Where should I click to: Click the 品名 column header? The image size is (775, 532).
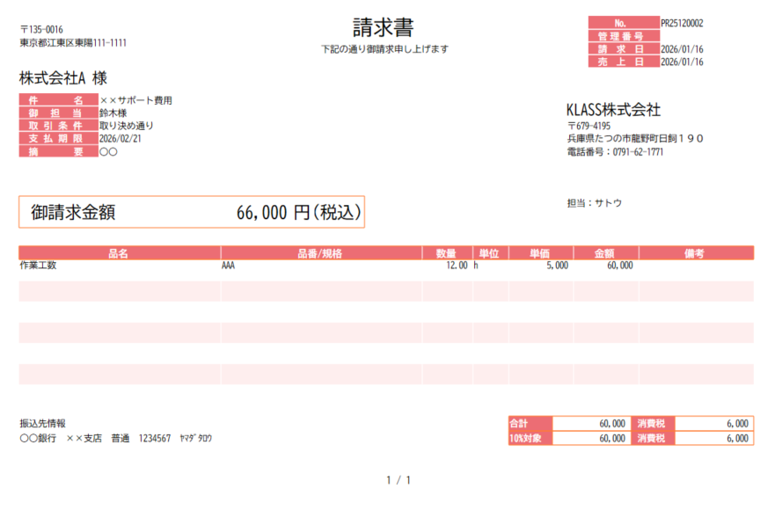point(119,253)
